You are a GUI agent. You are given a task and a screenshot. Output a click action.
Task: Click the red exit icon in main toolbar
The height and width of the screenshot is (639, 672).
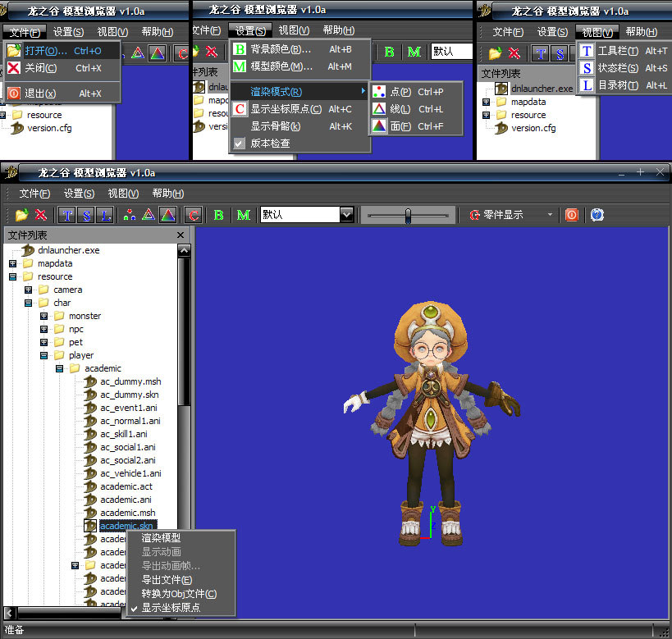tap(572, 215)
